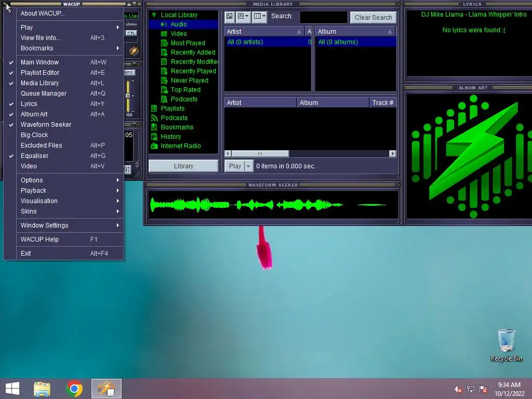The height and width of the screenshot is (399, 532).
Task: Open the Video filmstrip icon in library tree
Action: [x=164, y=34]
